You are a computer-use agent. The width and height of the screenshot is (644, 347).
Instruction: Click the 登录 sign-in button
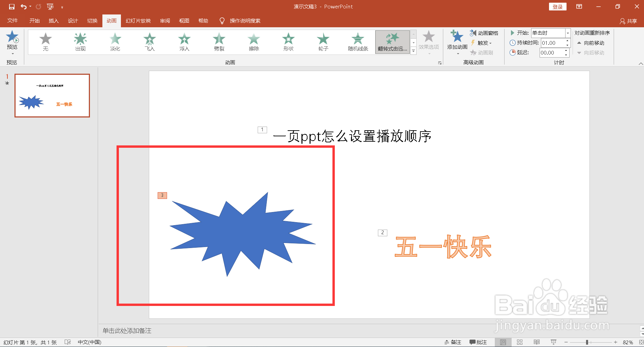pyautogui.click(x=557, y=7)
